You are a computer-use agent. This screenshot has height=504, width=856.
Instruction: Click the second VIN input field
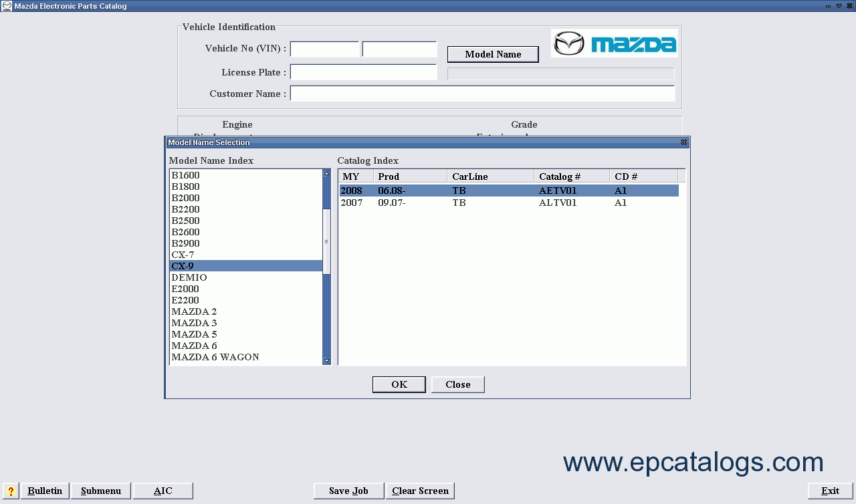coord(399,49)
